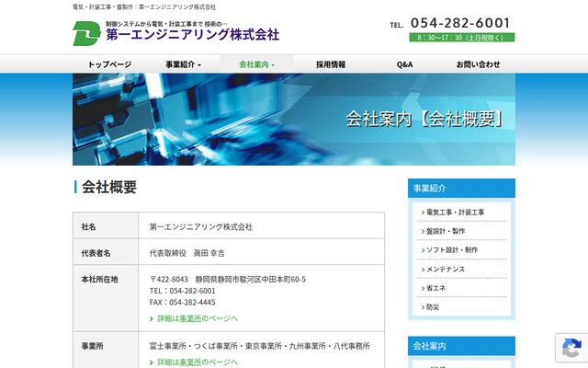Click the 事業紹介 sidebar header
Image resolution: width=588 pixels, height=368 pixels.
461,188
